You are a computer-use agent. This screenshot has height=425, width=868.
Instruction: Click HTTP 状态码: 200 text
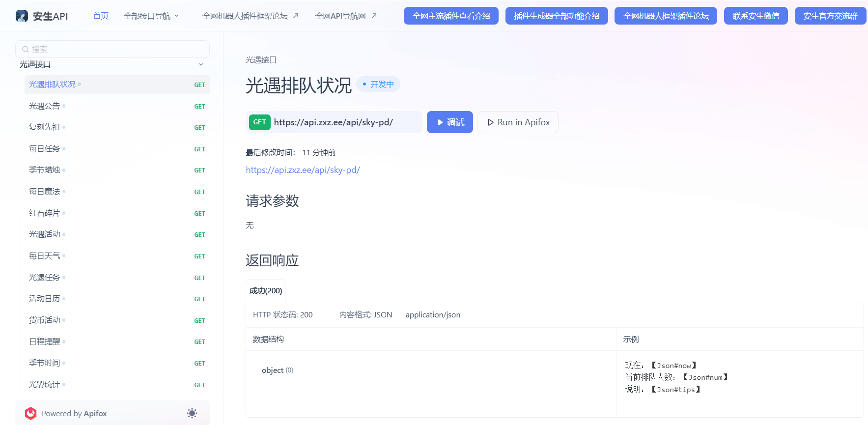(283, 315)
